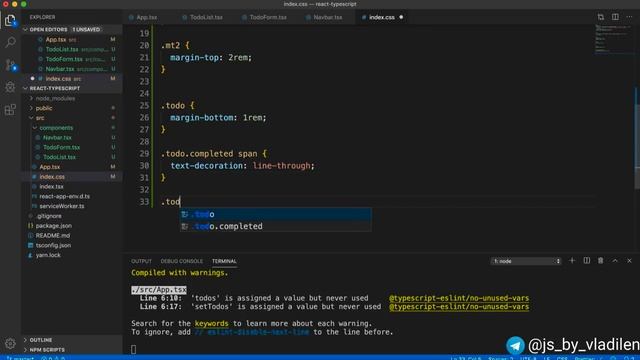Open Navbar.tsx under components folder
Screen dimensions: 640x360
pos(71,138)
